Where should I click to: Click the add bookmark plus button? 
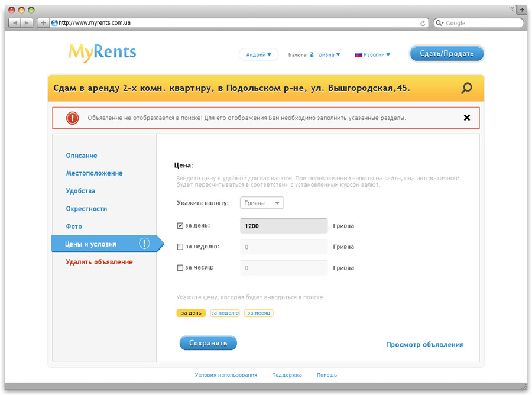point(43,23)
